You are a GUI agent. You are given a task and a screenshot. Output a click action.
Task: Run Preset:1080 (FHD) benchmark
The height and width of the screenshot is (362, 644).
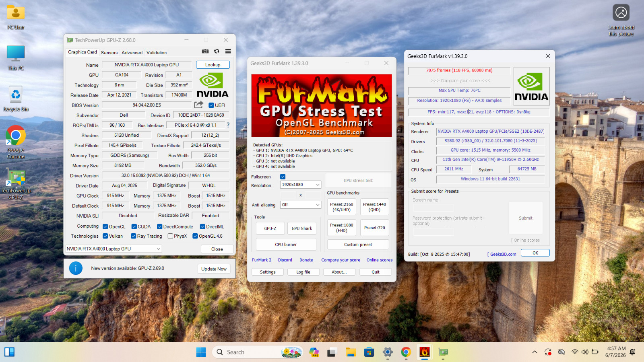click(x=342, y=228)
